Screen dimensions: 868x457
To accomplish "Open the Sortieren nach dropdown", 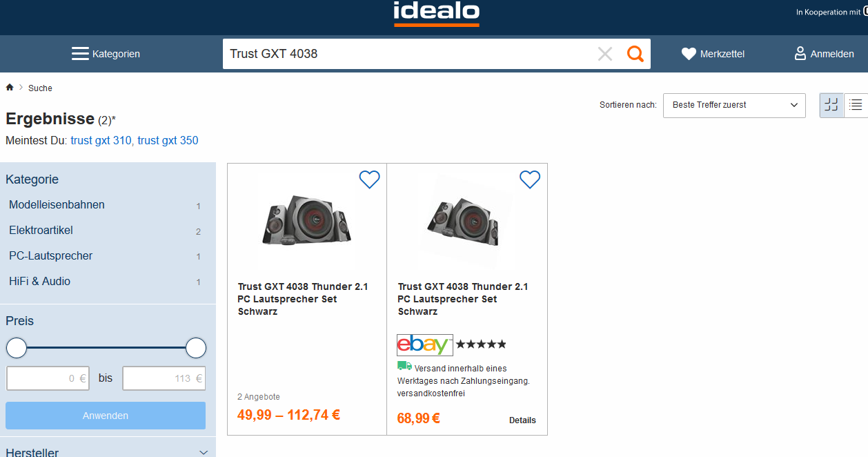I will [x=734, y=106].
